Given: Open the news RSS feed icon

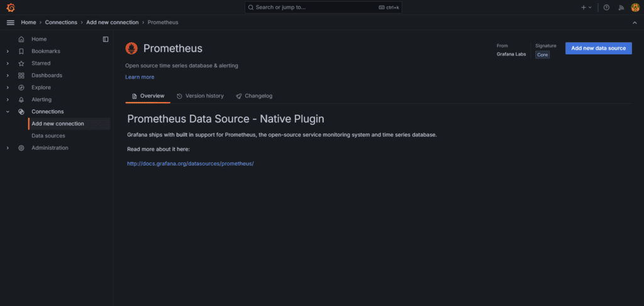Looking at the screenshot, I should coord(621,8).
